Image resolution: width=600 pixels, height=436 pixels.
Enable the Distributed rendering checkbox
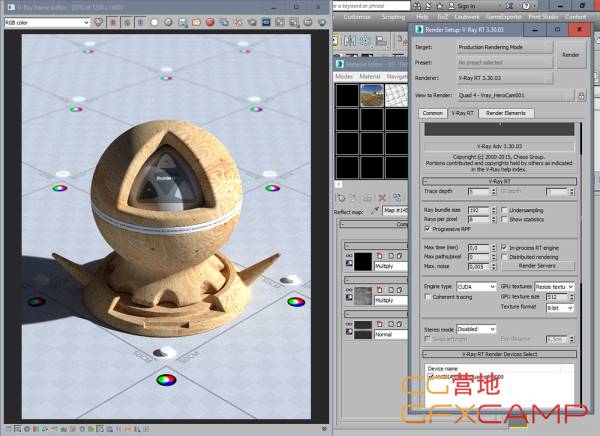[x=504, y=257]
